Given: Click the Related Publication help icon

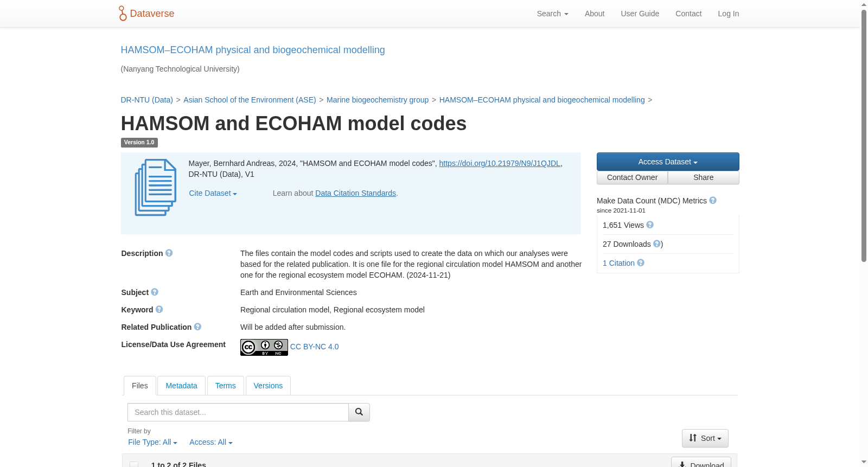Looking at the screenshot, I should click(x=198, y=327).
